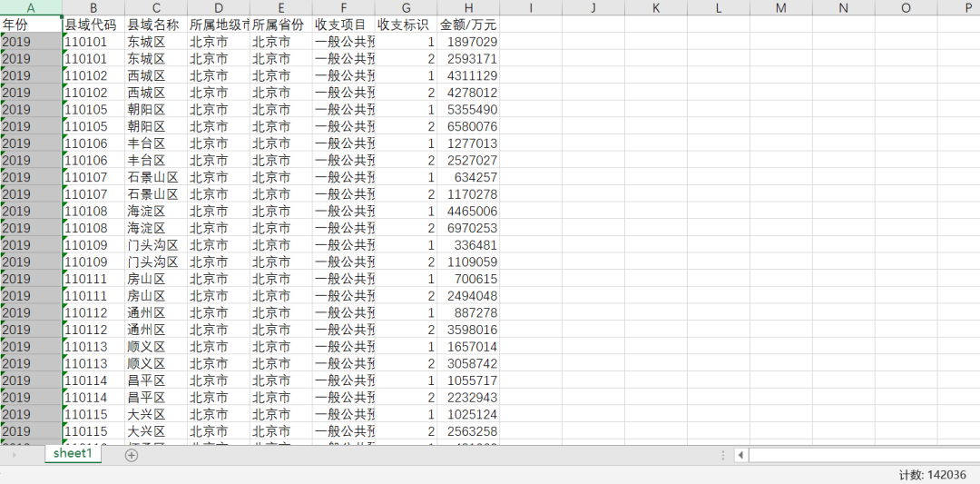
Task: Click the 收支项目 header cell
Action: (344, 25)
